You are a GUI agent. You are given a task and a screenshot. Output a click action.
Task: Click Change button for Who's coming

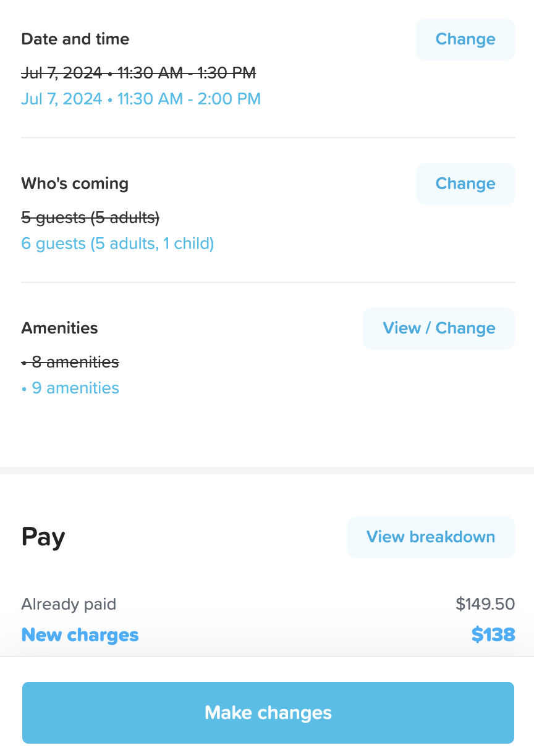(x=465, y=184)
